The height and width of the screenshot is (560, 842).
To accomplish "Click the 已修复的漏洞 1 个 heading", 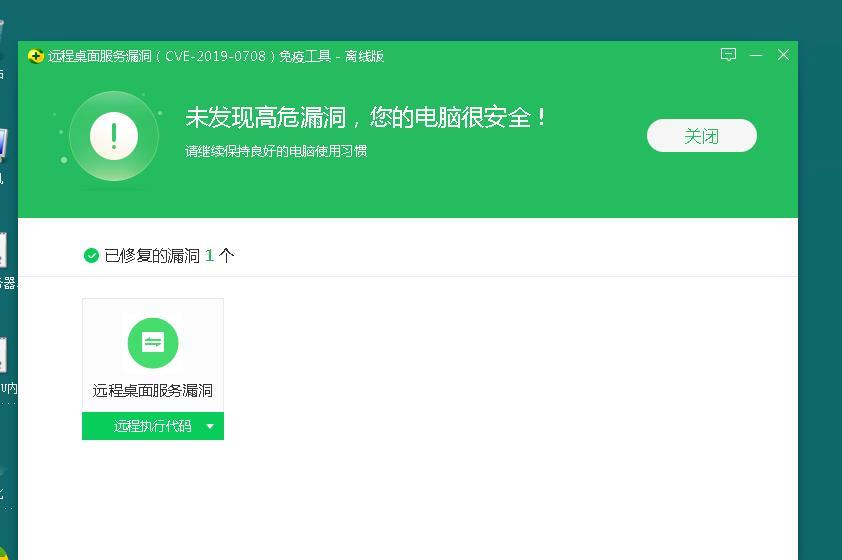I will (169, 256).
